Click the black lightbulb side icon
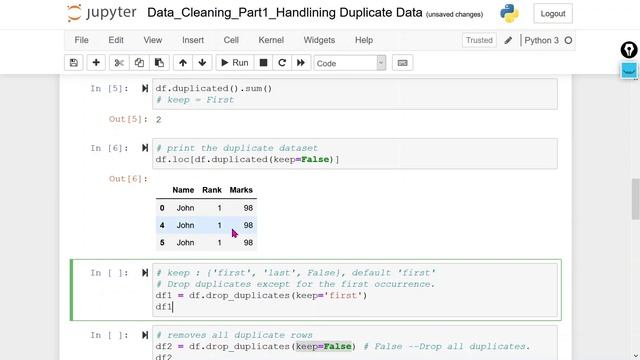This screenshot has height=360, width=640. point(629,50)
